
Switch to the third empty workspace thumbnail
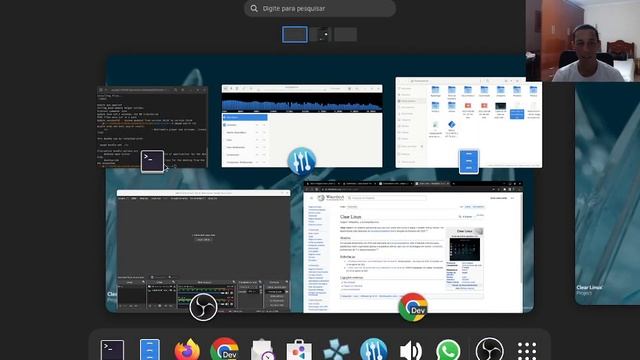[345, 34]
